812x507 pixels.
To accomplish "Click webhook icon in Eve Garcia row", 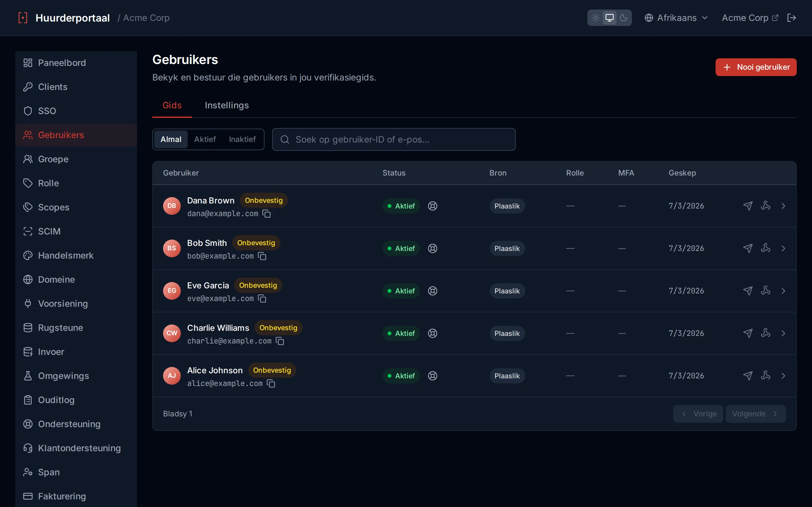I will [x=765, y=291].
